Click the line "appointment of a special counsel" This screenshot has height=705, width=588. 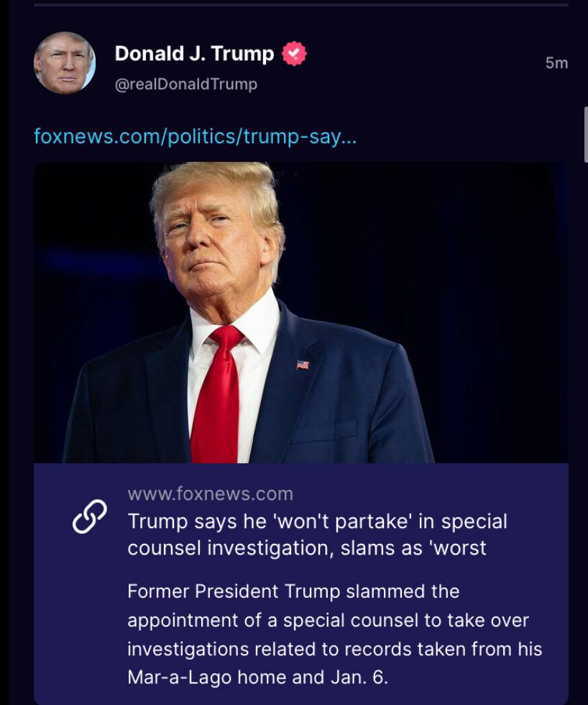tap(328, 620)
